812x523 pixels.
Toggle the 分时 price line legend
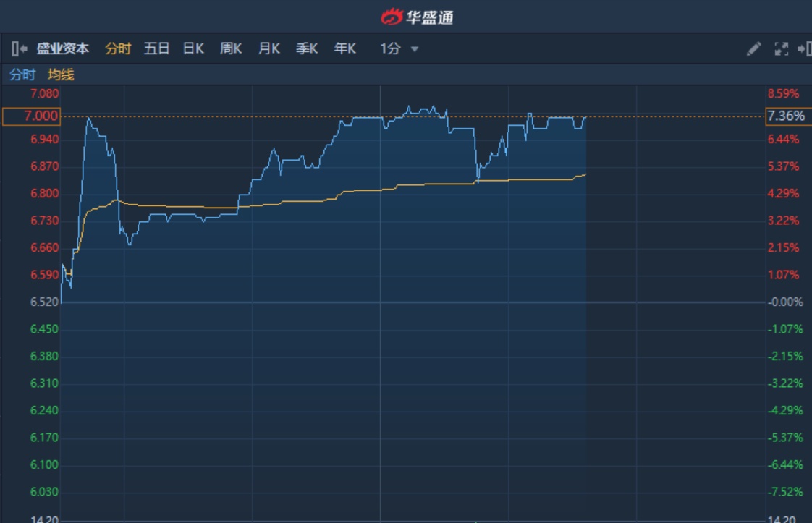22,75
